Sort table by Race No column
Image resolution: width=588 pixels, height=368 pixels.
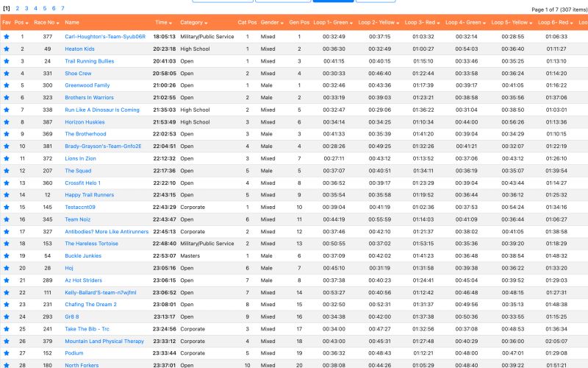pyautogui.click(x=46, y=23)
